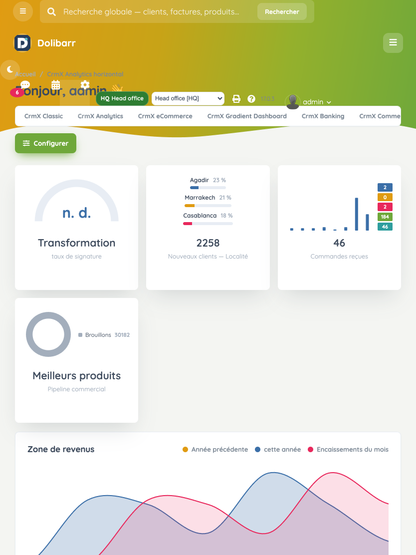Viewport: 416px width, 555px height.
Task: Click the blue badge at top of orders legend
Action: (x=385, y=187)
